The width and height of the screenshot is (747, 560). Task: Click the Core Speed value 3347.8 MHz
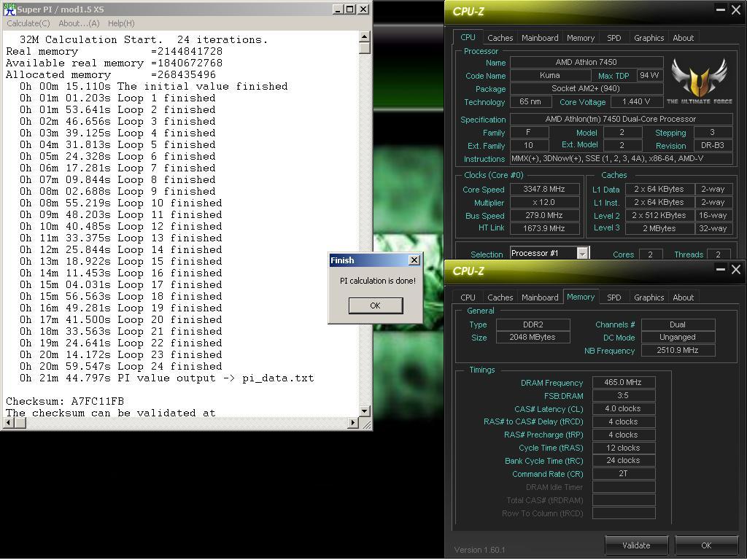(x=544, y=189)
